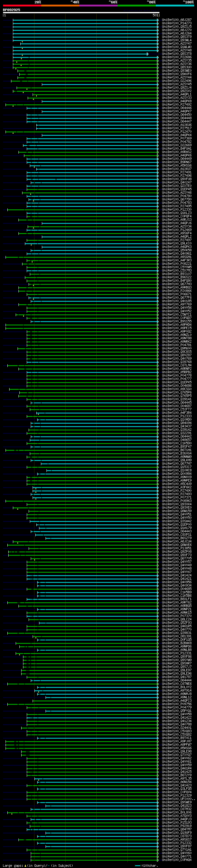Open hit UniRef100_A8J264
This screenshot has height=868, width=197.
pos(177,33)
